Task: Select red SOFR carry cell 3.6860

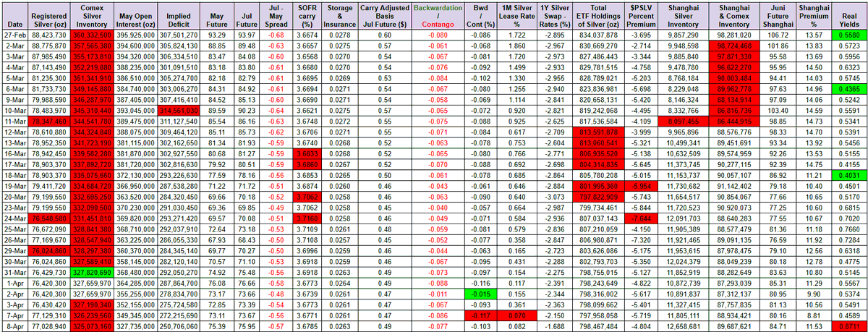Action: (x=307, y=166)
